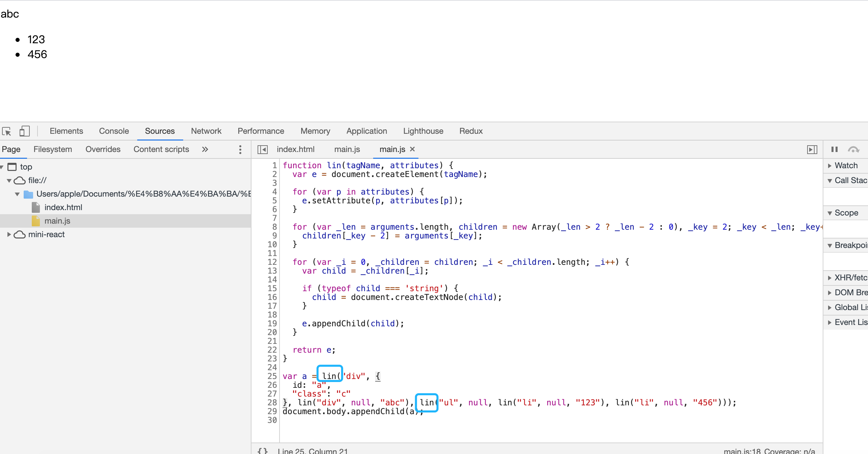Collapse the top tree node
This screenshot has height=454, width=868.
click(2, 167)
